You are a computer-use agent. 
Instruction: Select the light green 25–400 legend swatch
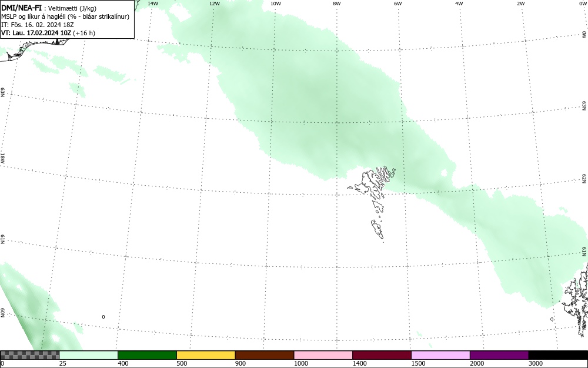pos(89,355)
